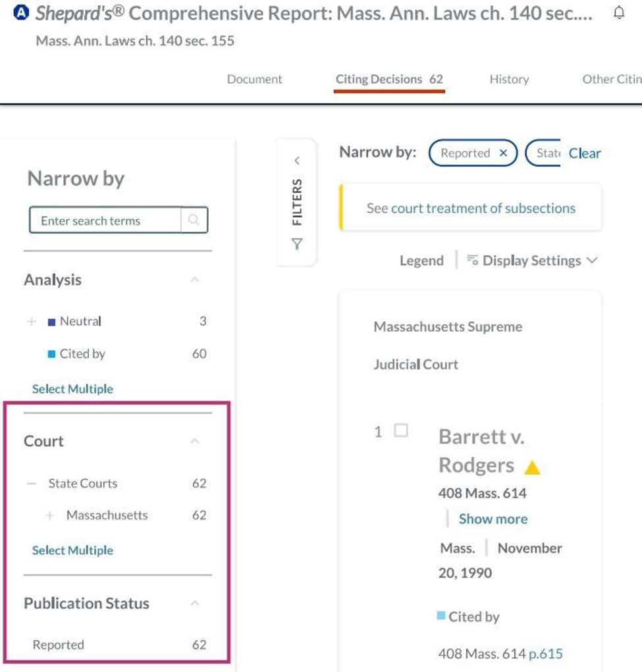
Task: Click Select Multiple under Analysis
Action: pyautogui.click(x=72, y=389)
